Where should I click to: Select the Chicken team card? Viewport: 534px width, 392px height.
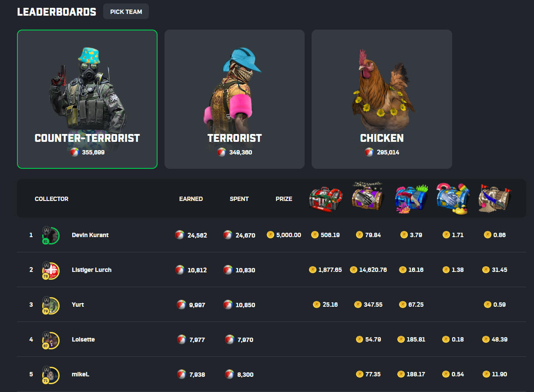[x=382, y=99]
